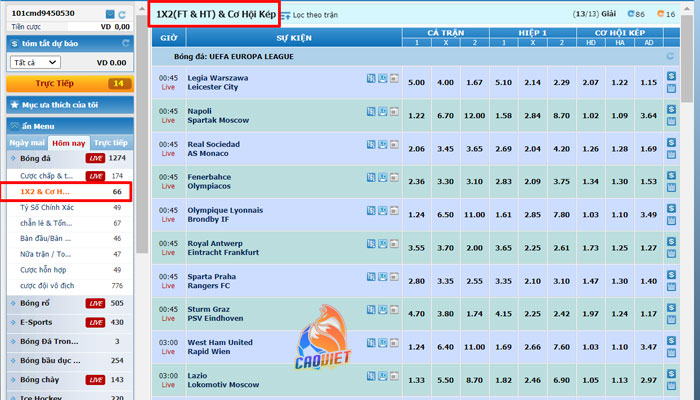Open the Tỷ Số Chính Xác market
Image resolution: width=700 pixels, height=400 pixels.
pyautogui.click(x=70, y=208)
